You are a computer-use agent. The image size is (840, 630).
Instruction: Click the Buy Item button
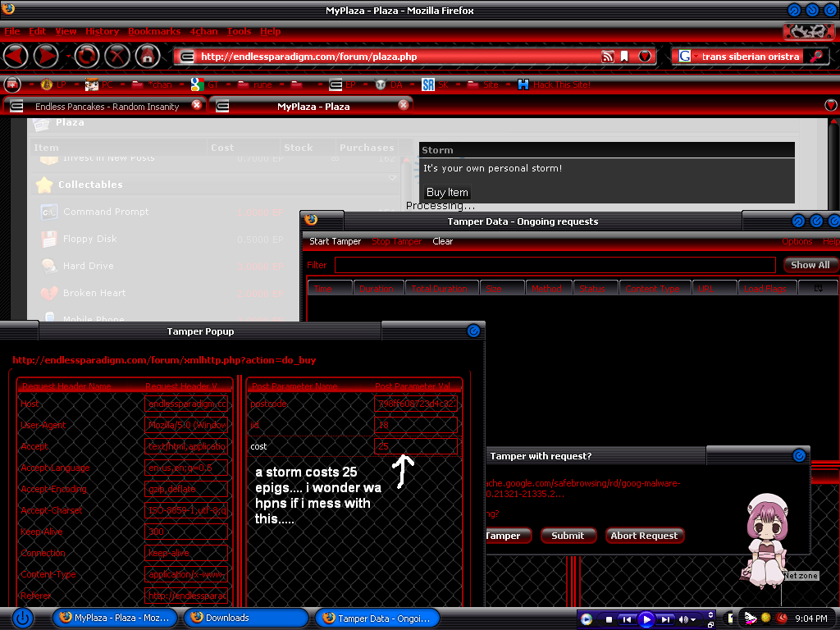click(x=447, y=192)
